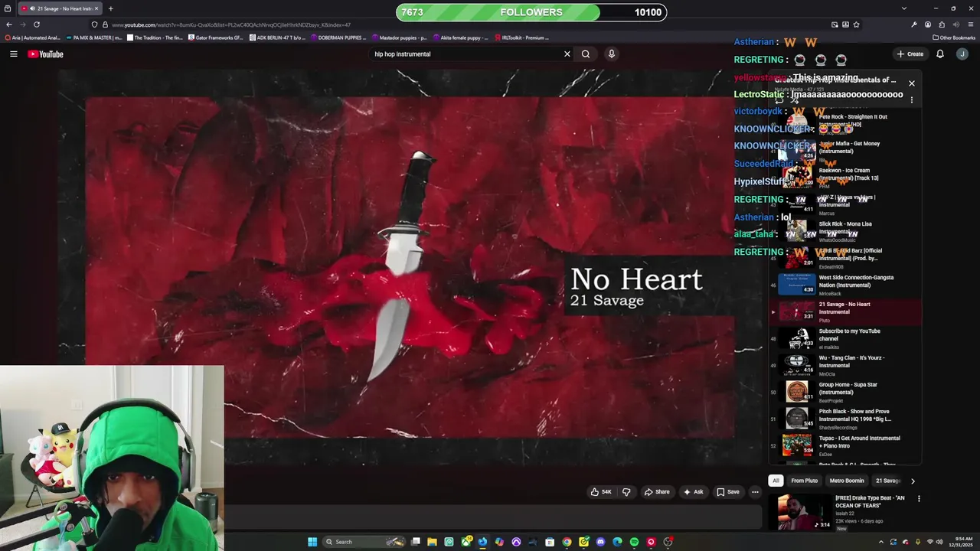
Task: Open the YouTube account avatar menu
Action: 962,54
